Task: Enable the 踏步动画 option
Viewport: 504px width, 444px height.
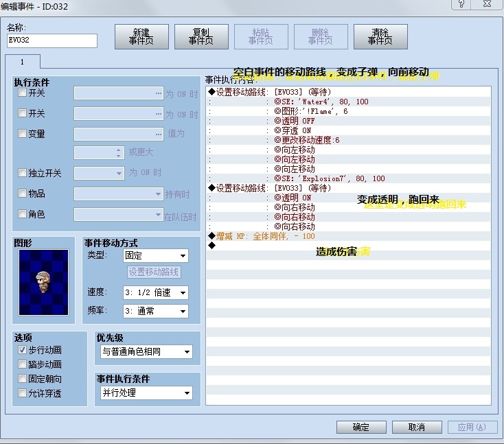Action: pos(22,364)
